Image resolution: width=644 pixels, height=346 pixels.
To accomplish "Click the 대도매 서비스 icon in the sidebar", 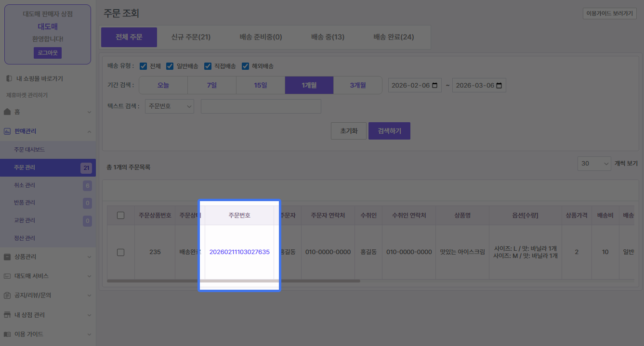I will pos(7,276).
